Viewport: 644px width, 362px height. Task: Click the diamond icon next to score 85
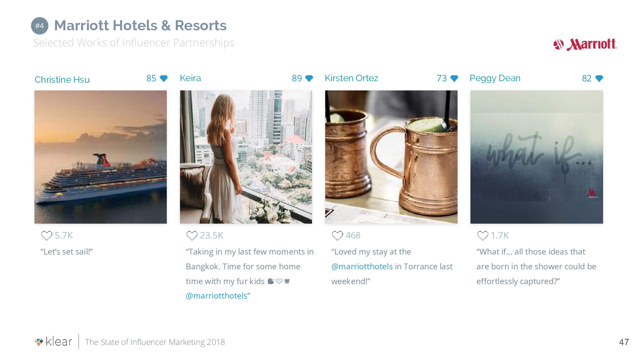point(164,78)
